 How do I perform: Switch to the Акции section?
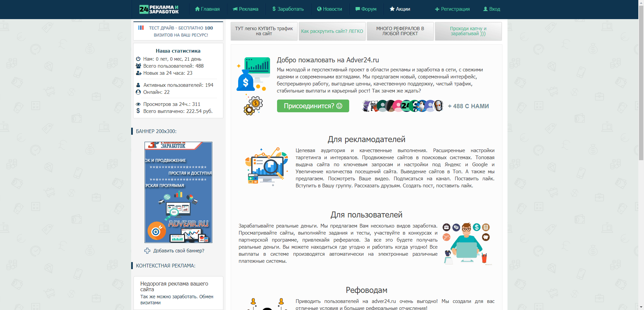[401, 9]
